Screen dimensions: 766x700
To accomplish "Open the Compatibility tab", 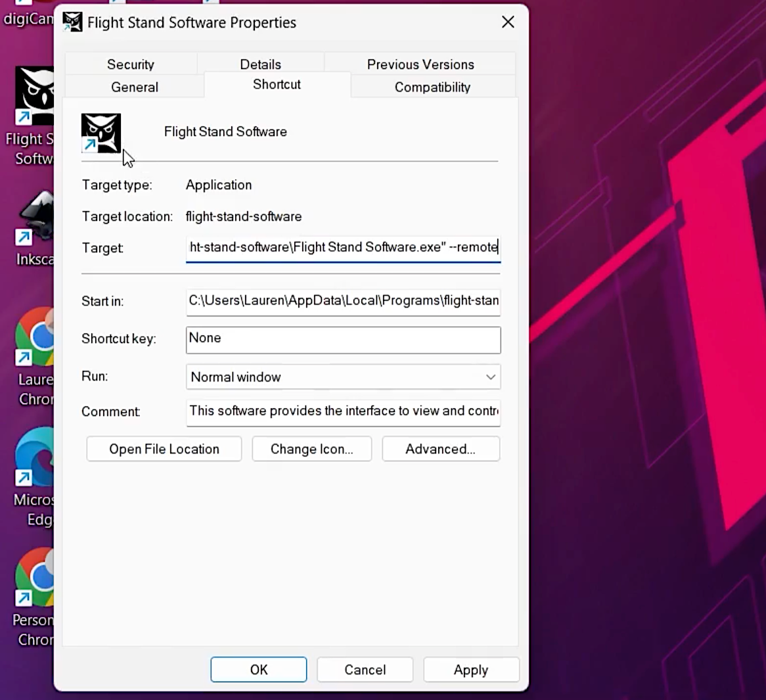I will coord(432,87).
